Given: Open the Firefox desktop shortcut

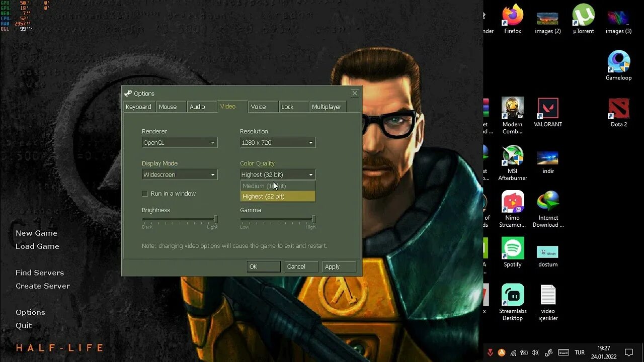Looking at the screenshot, I should click(513, 19).
